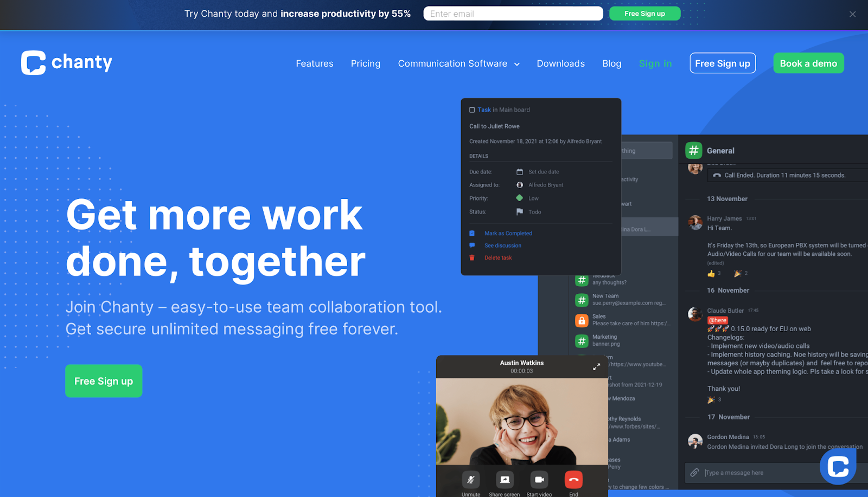Click the 17 November date divider
The width and height of the screenshot is (868, 497).
click(x=729, y=417)
